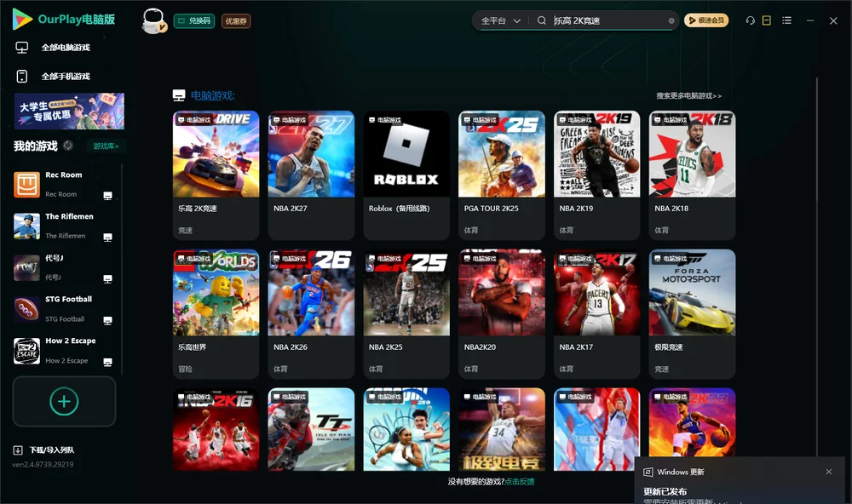Open the Forza Motorsport 极限竞速 cover

(692, 293)
